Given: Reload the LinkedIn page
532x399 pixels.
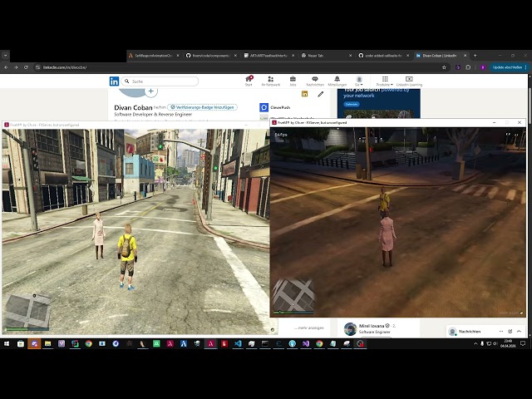Looking at the screenshot, I should pyautogui.click(x=26, y=67).
